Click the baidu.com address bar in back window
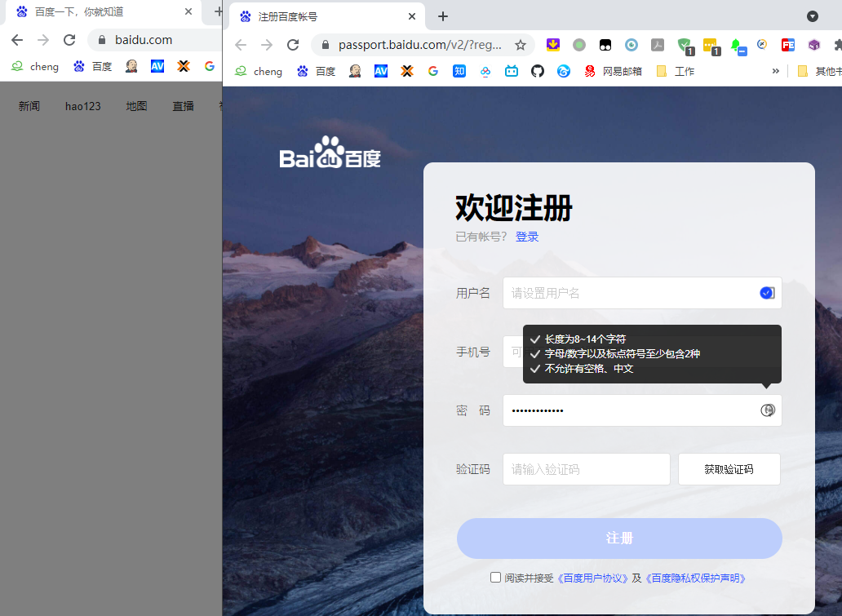This screenshot has height=616, width=842. [156, 40]
